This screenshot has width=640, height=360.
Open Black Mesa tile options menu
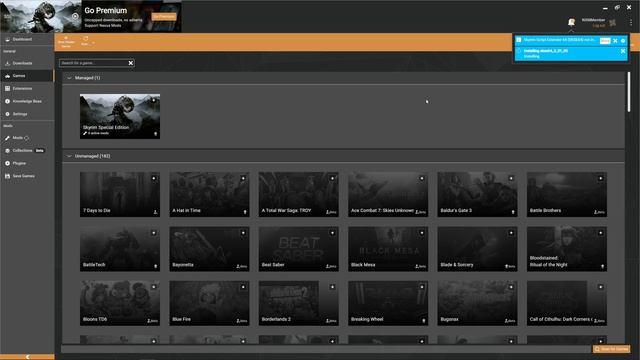[x=422, y=233]
